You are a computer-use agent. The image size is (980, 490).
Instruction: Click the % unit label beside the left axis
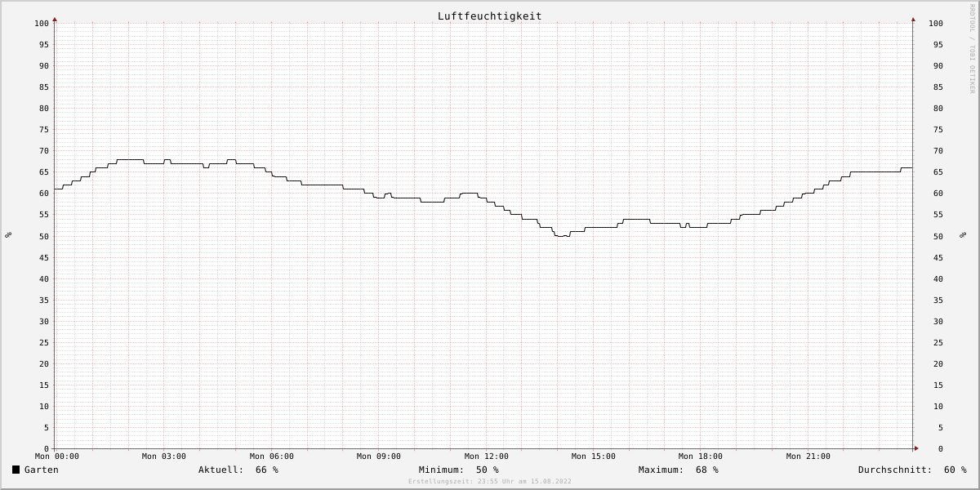tap(8, 235)
